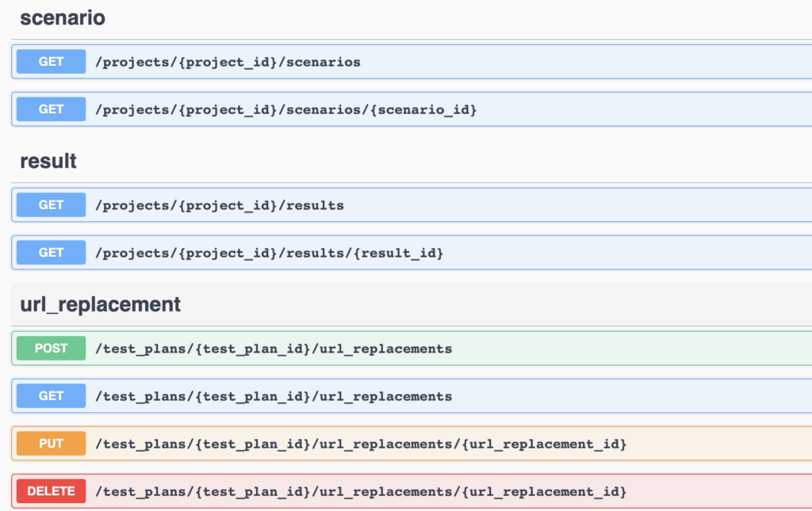This screenshot has height=511, width=812.
Task: Collapse the url_replacement section header
Action: [x=101, y=303]
